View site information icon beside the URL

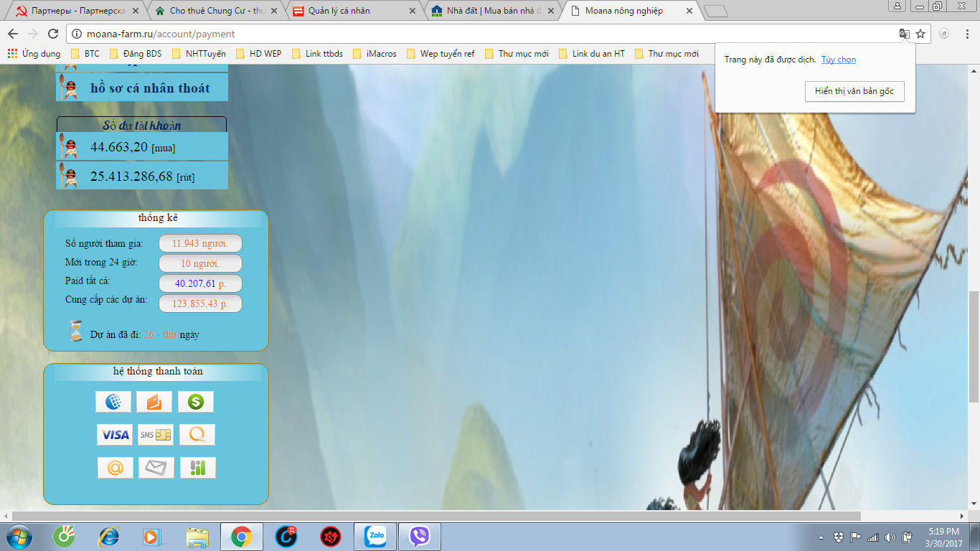(x=77, y=34)
